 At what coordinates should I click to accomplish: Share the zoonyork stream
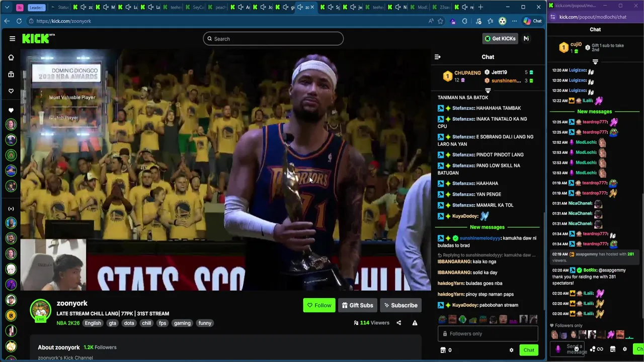(x=399, y=323)
